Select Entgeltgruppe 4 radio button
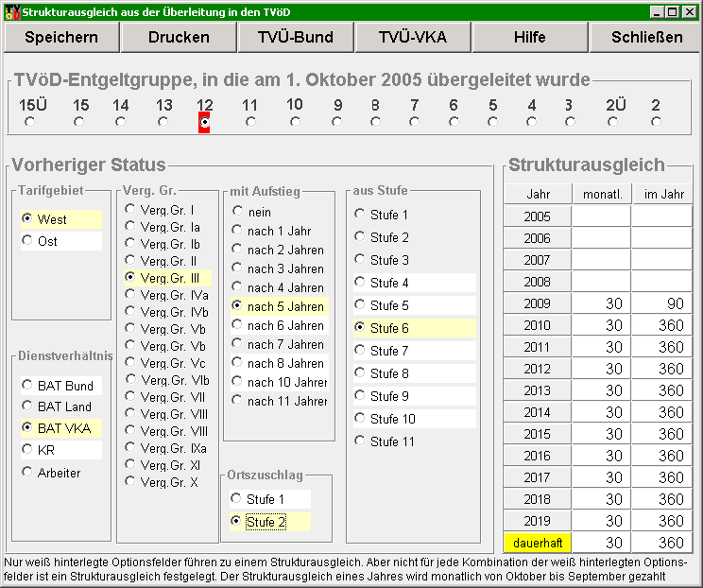 [532, 122]
